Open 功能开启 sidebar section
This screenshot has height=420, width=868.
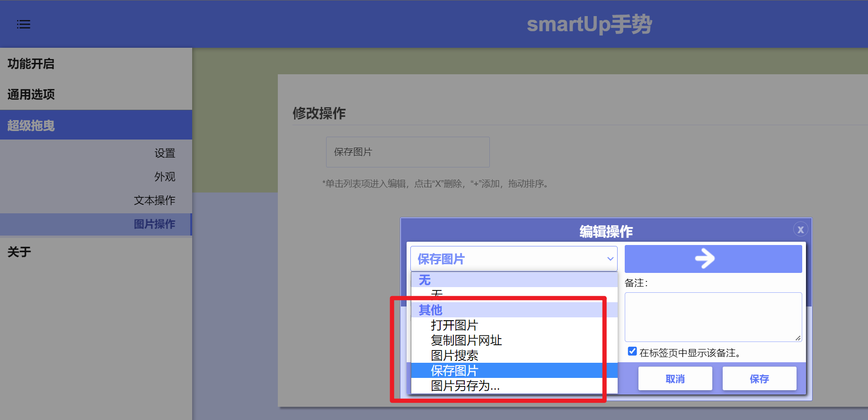(96, 64)
